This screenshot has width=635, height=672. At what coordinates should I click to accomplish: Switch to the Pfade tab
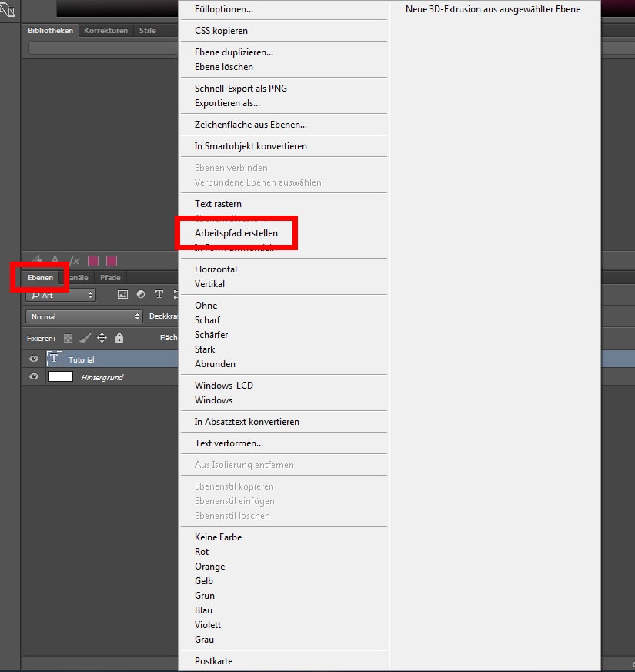[x=110, y=277]
